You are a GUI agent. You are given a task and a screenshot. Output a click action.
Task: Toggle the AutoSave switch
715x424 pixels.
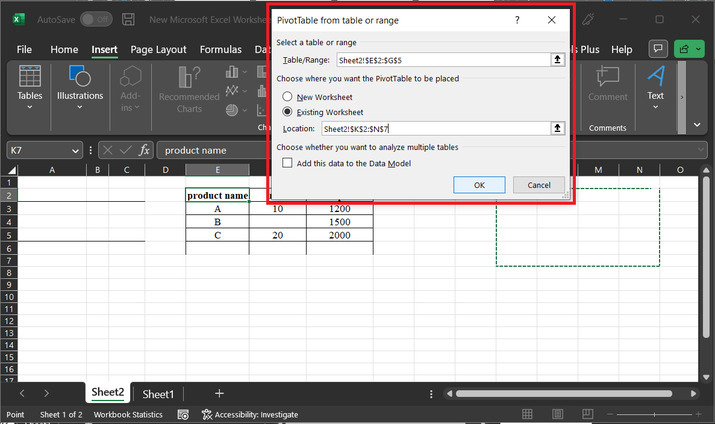coord(96,19)
